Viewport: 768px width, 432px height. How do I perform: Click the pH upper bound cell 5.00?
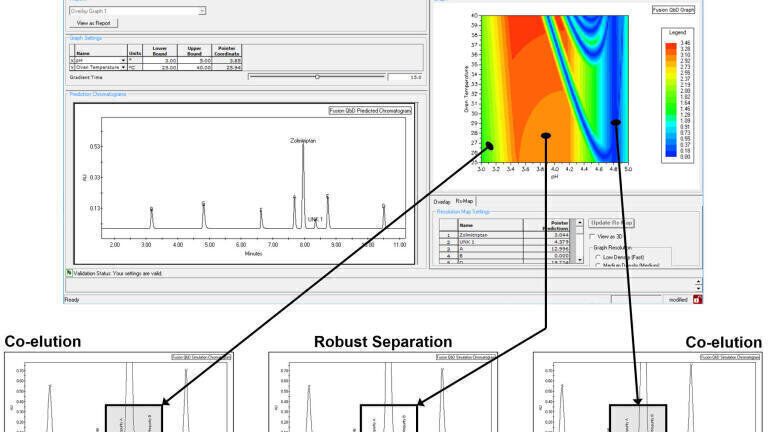[x=194, y=61]
